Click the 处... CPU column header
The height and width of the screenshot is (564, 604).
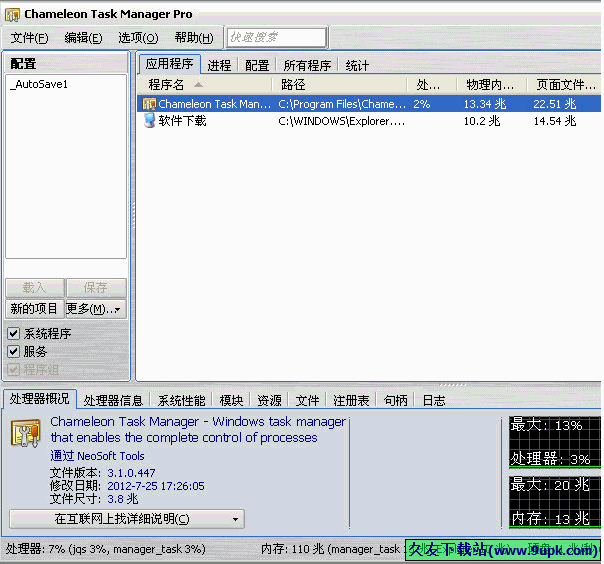pos(431,84)
